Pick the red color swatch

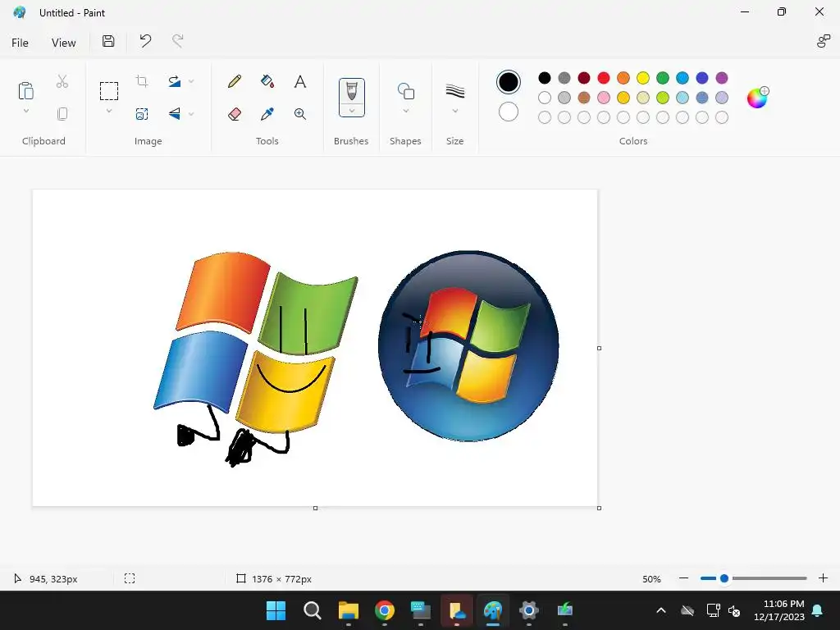(x=604, y=78)
